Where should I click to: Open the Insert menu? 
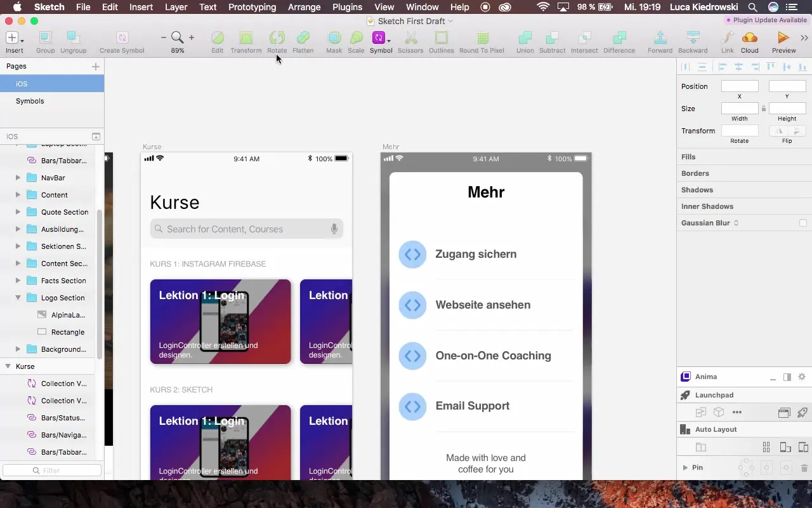(x=141, y=7)
